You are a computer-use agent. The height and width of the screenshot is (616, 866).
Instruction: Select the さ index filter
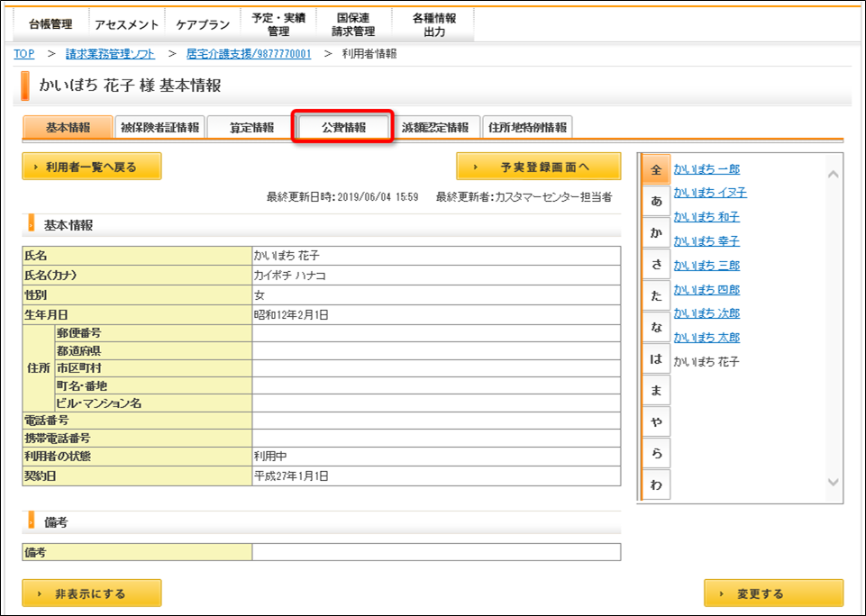(x=656, y=264)
